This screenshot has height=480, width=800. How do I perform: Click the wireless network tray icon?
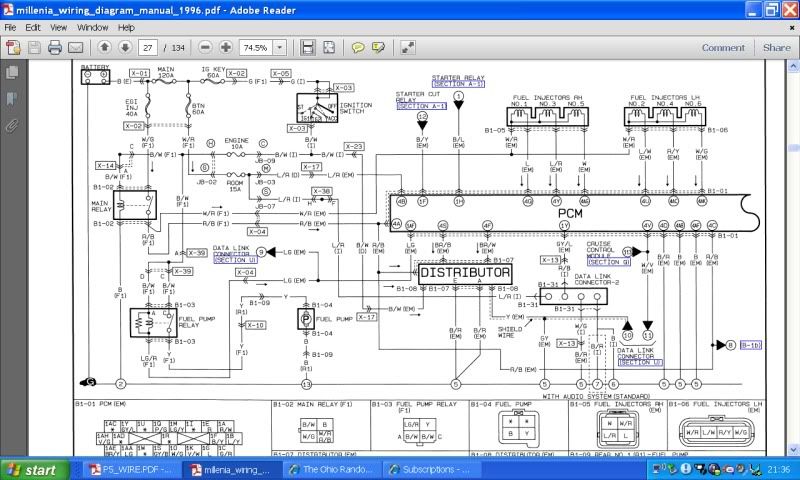pos(657,469)
